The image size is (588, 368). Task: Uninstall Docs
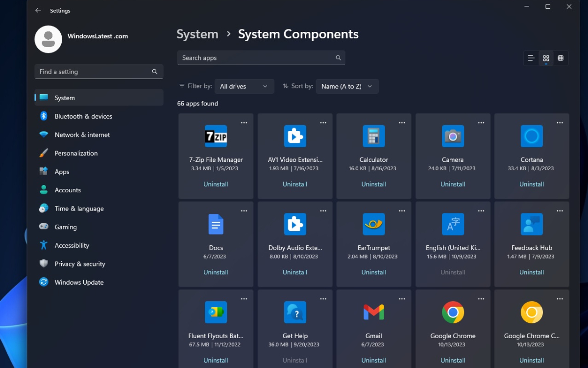point(216,272)
